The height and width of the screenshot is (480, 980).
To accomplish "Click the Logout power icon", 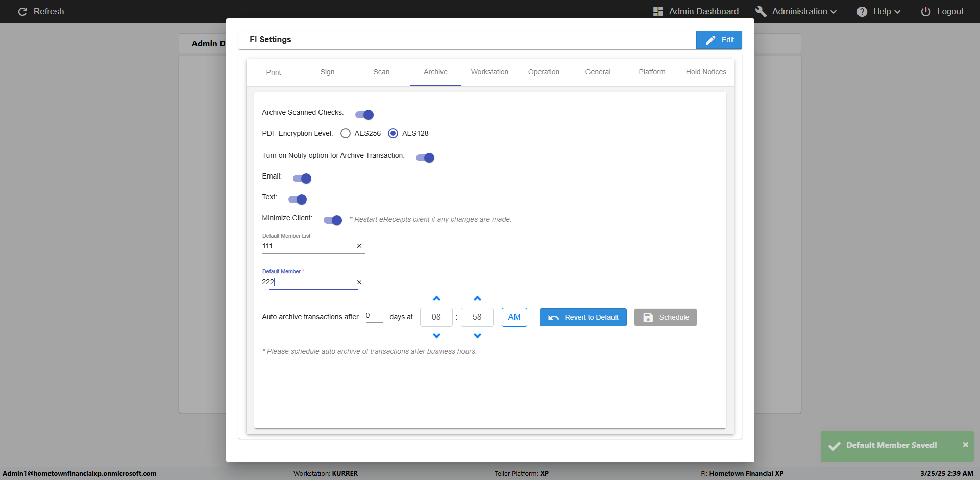I will point(925,11).
